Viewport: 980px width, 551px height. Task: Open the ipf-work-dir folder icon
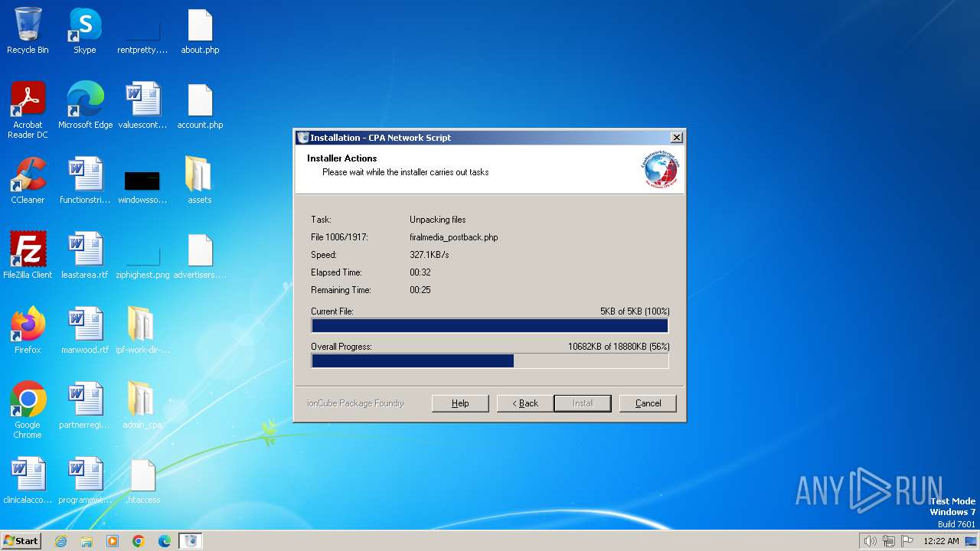[142, 331]
